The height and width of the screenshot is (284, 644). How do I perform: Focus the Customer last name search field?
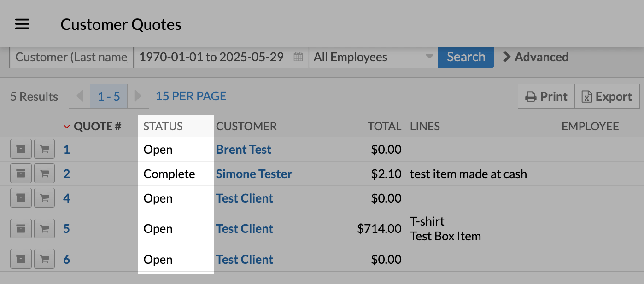tap(71, 57)
